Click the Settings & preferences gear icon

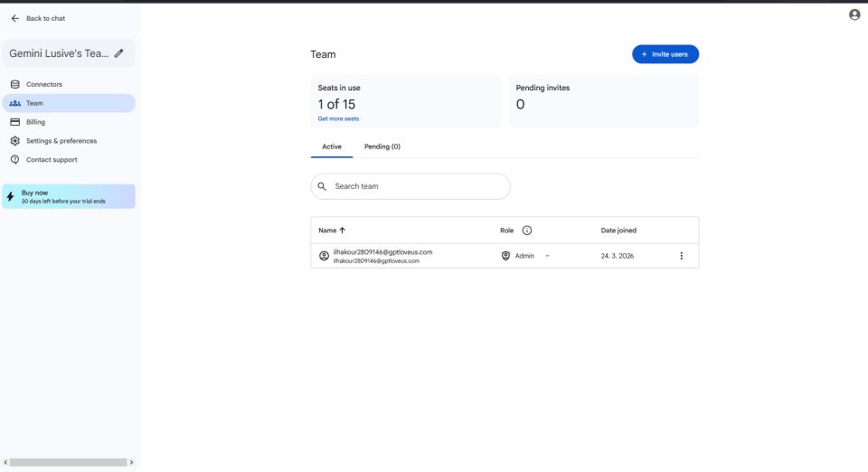coord(15,141)
